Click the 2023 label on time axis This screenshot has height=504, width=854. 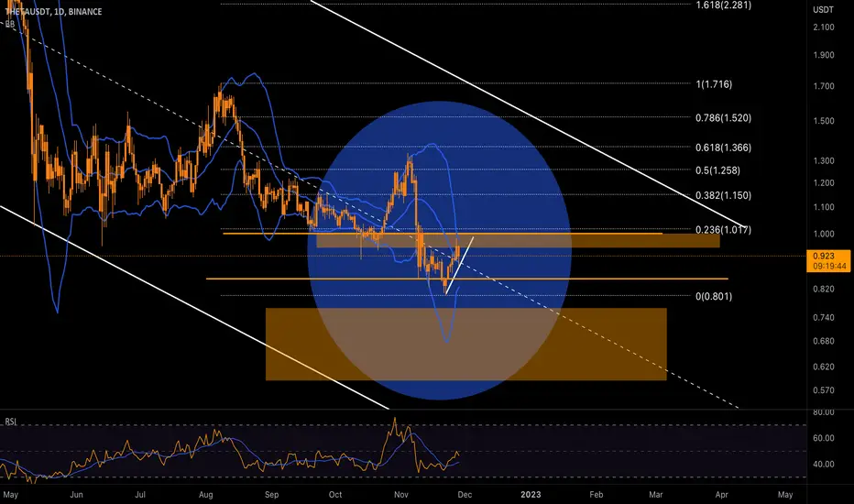tap(531, 495)
